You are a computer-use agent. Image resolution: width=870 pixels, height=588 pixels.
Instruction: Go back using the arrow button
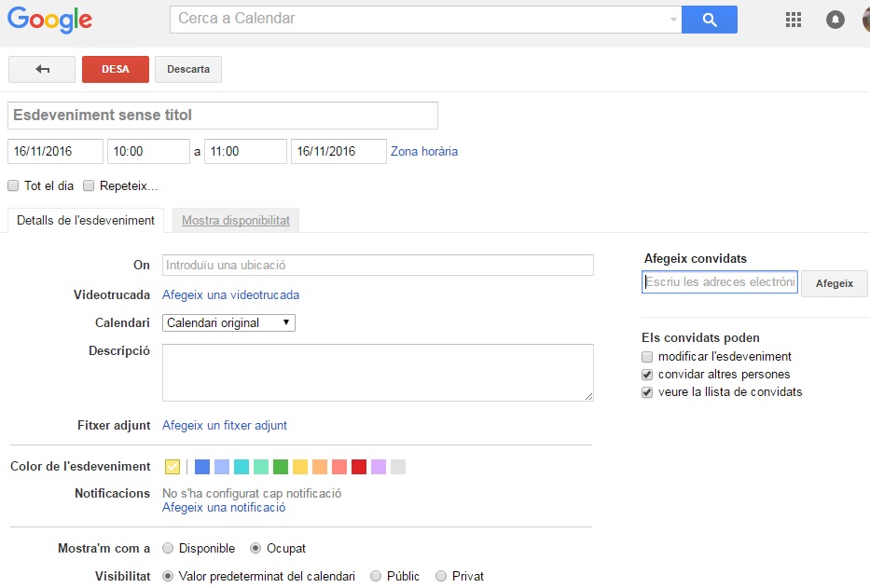pos(42,69)
